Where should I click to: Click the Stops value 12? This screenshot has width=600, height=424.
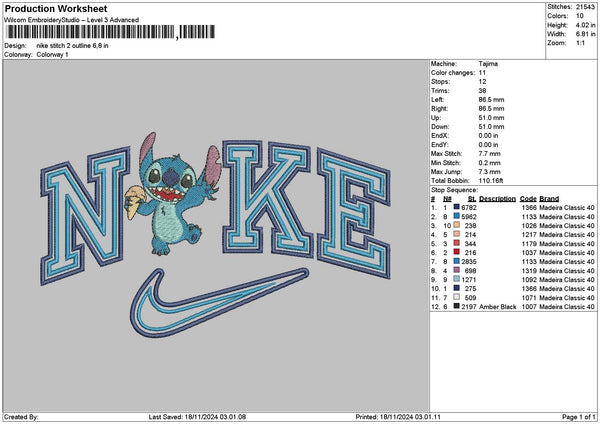(482, 82)
